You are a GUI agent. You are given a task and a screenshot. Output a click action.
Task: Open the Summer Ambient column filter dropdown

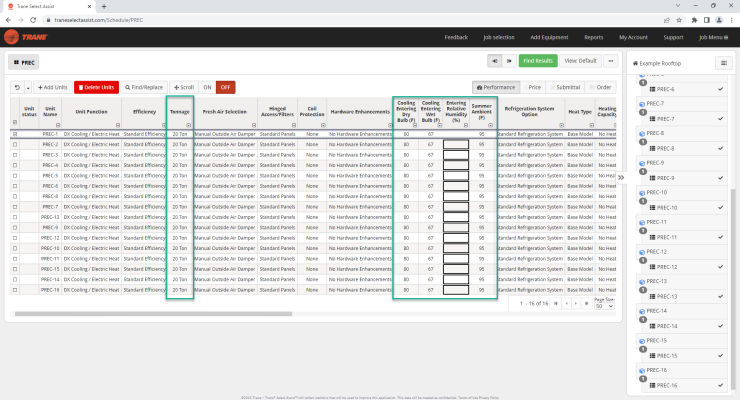point(490,125)
